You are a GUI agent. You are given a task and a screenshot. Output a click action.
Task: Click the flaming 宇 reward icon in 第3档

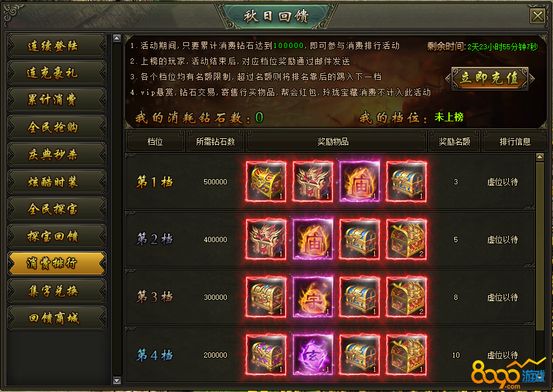coord(313,297)
